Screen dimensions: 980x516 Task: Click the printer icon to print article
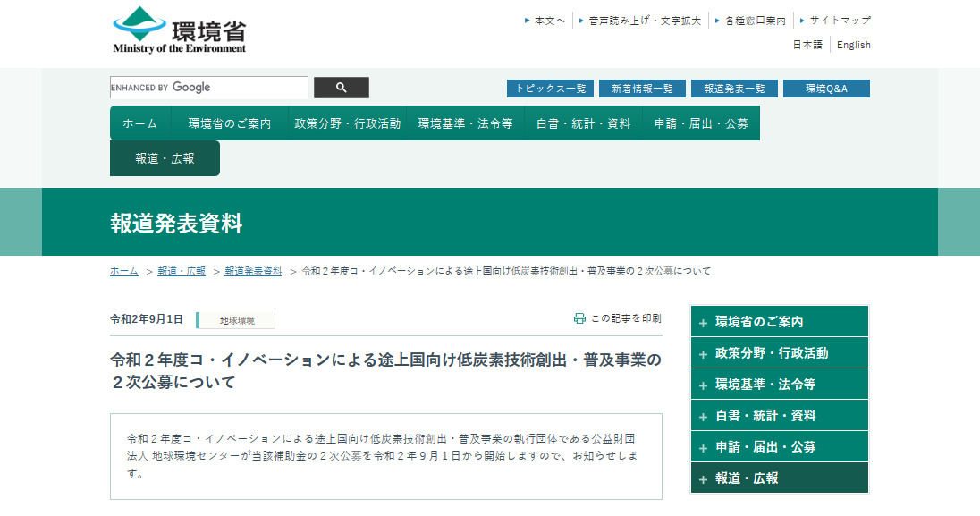(x=579, y=318)
